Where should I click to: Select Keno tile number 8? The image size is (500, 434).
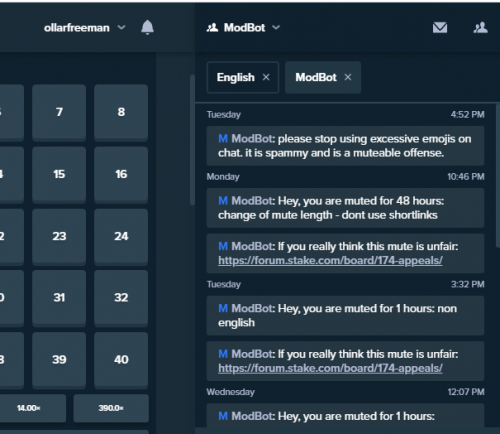click(121, 112)
